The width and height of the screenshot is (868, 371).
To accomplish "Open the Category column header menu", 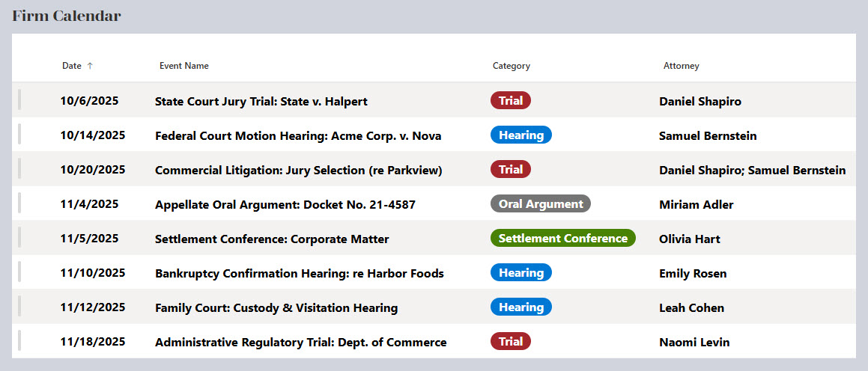I will (512, 66).
